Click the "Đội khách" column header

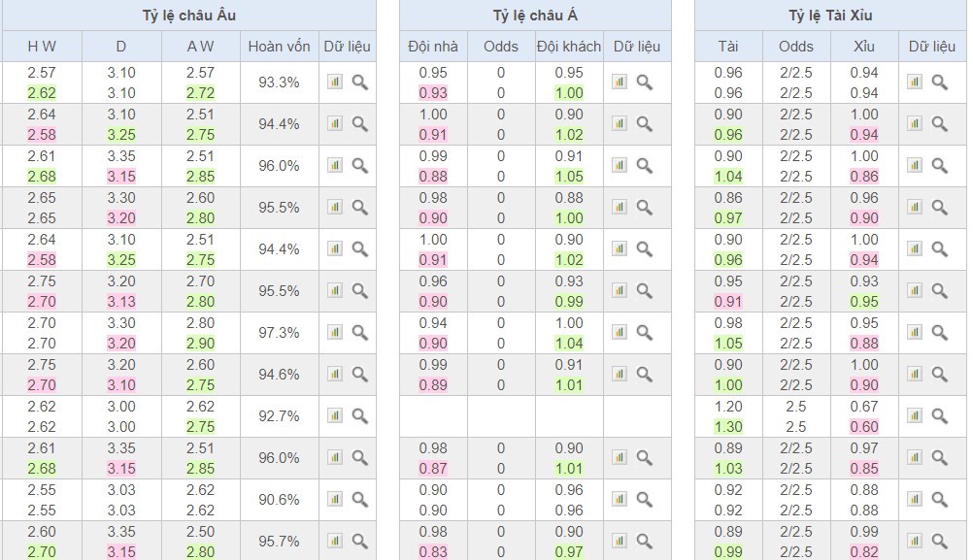pos(569,47)
